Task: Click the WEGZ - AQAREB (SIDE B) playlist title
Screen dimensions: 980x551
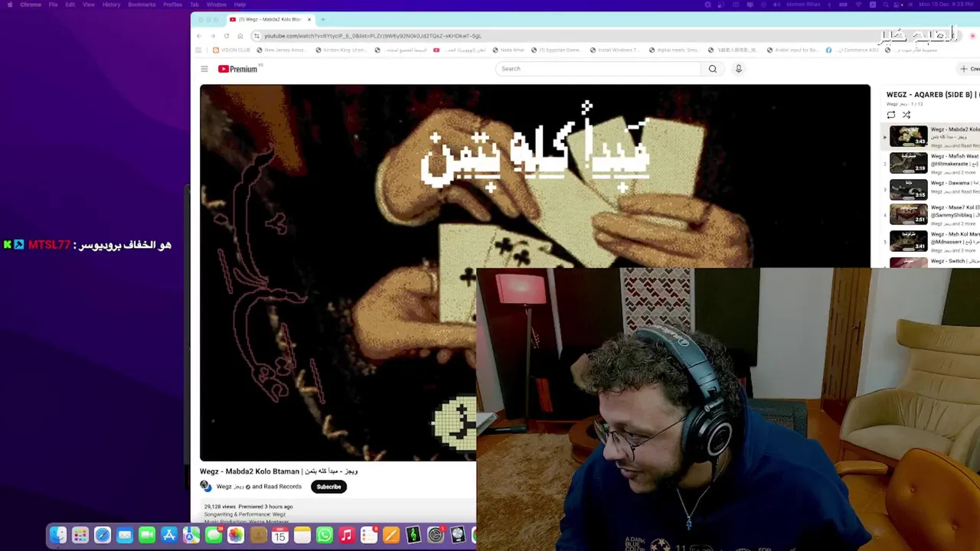Action: click(933, 95)
